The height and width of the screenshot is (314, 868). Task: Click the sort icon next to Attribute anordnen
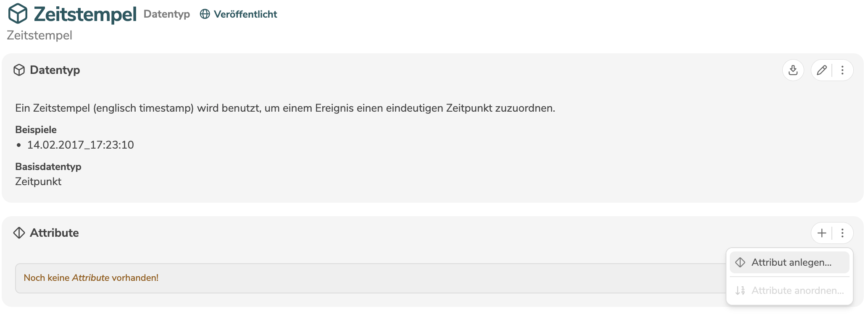tap(740, 290)
